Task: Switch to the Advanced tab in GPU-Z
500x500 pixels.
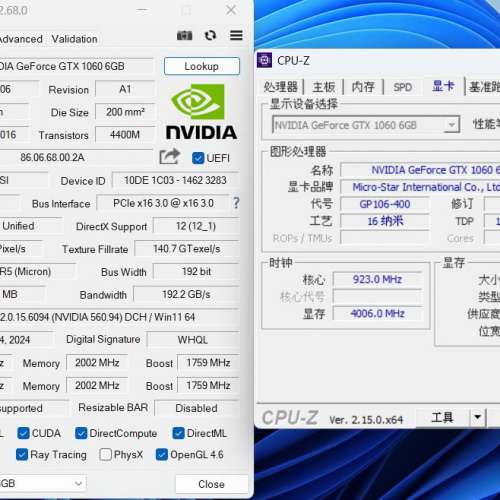Action: tap(21, 39)
